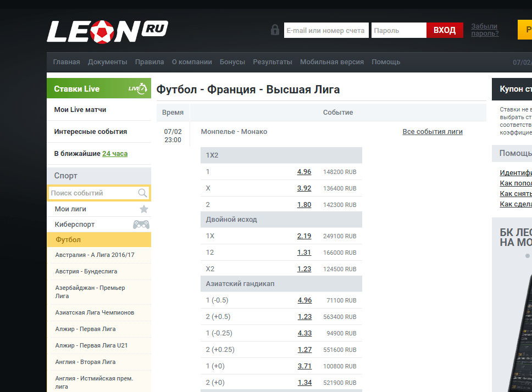Click the 1X2 market header

tap(281, 155)
